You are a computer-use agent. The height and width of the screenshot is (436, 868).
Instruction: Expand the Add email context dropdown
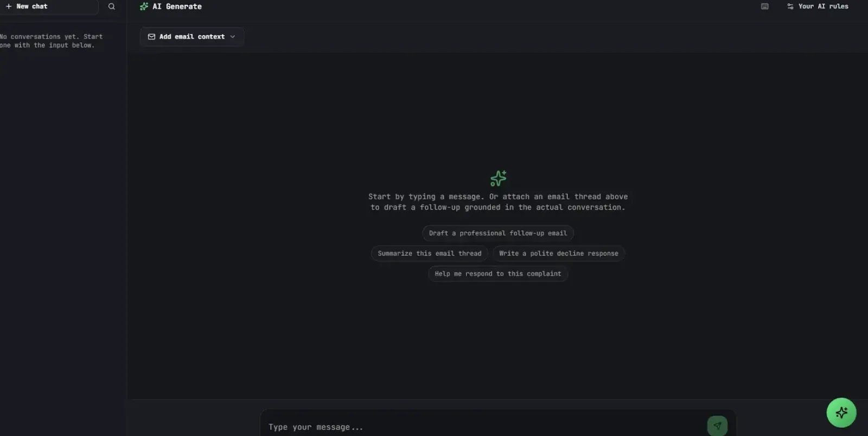[192, 37]
